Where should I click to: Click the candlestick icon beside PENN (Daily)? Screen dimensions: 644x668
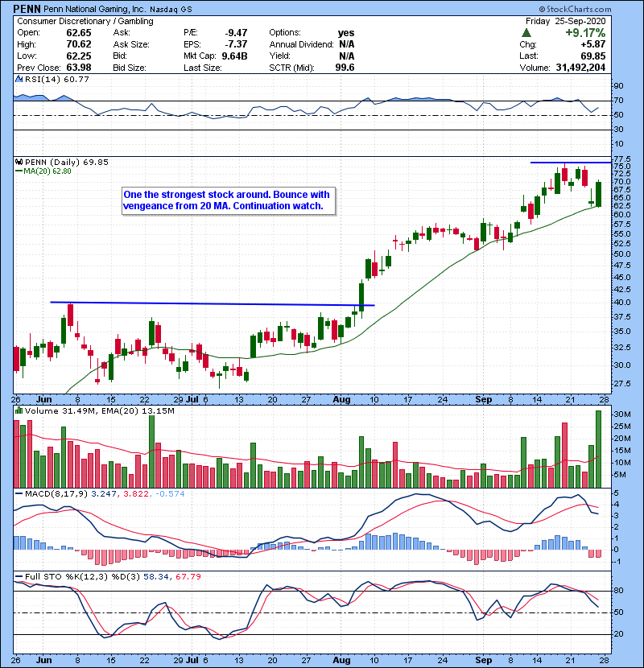coord(19,162)
